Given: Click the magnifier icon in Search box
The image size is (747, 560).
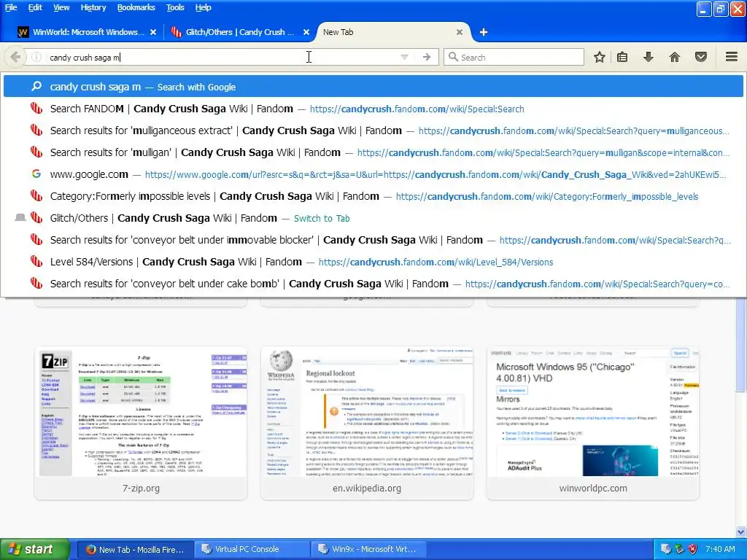Looking at the screenshot, I should [x=453, y=57].
